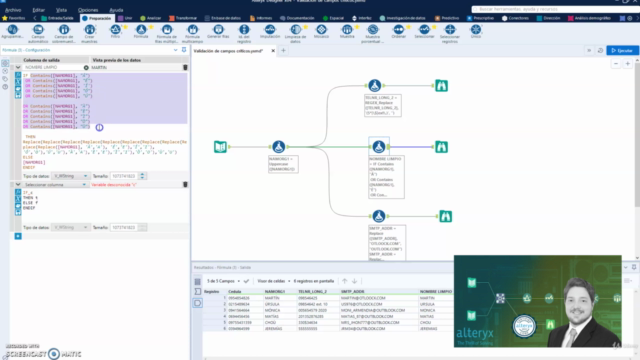640x360 pixels.
Task: Select the SMTP_ADDR formula node
Action: (x=379, y=216)
